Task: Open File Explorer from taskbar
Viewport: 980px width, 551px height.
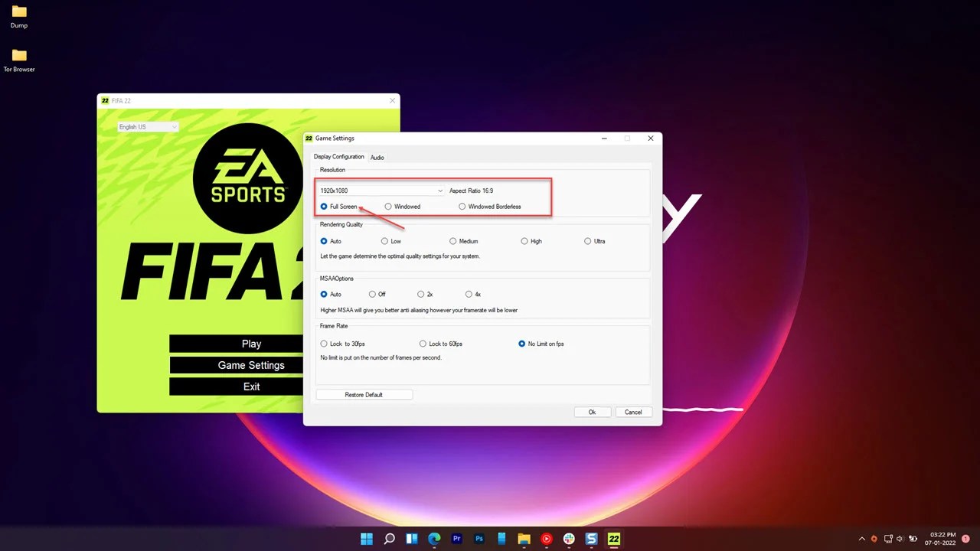Action: [x=524, y=539]
